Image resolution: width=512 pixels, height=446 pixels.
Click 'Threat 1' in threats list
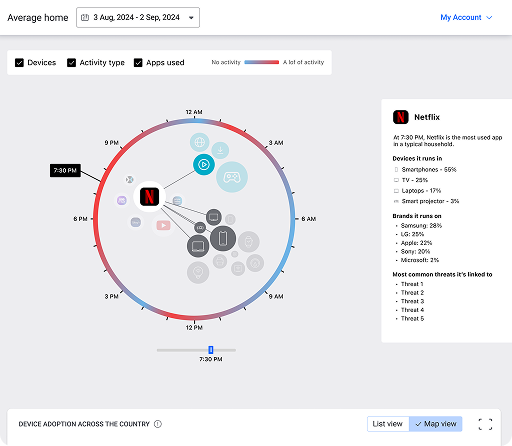coord(412,284)
